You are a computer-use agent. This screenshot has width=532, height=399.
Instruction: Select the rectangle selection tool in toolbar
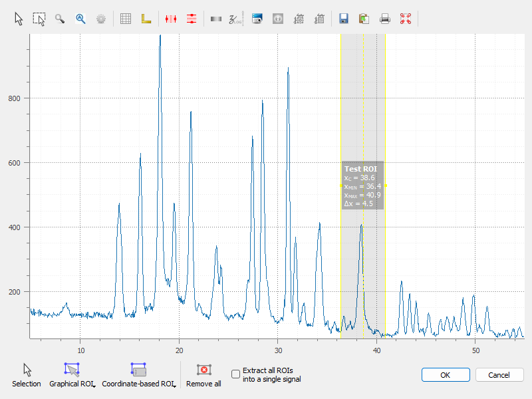(x=39, y=19)
